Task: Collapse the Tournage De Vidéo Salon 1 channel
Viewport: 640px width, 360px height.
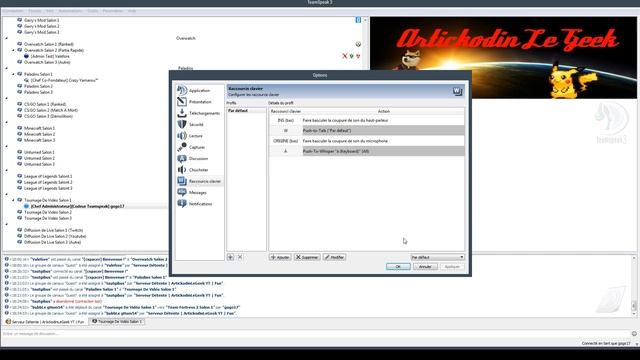Action: [x=13, y=200]
